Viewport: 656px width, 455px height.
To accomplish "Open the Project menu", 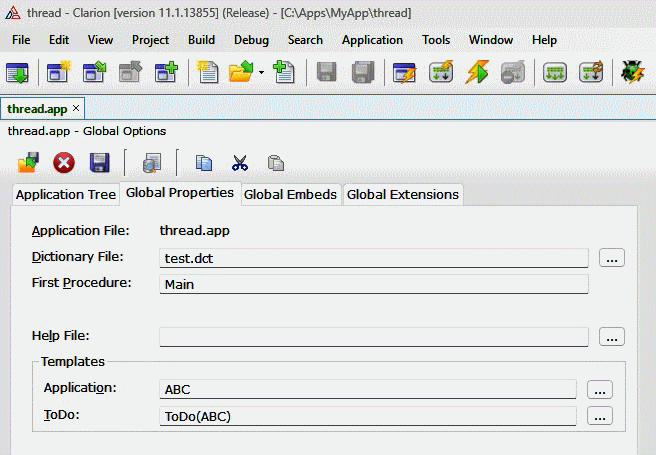I will (150, 40).
